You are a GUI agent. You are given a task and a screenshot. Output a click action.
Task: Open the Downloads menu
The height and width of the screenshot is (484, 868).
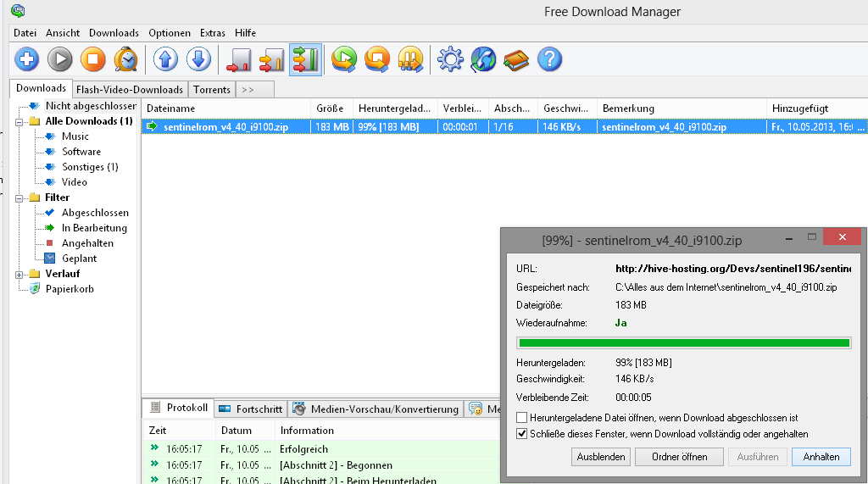114,33
